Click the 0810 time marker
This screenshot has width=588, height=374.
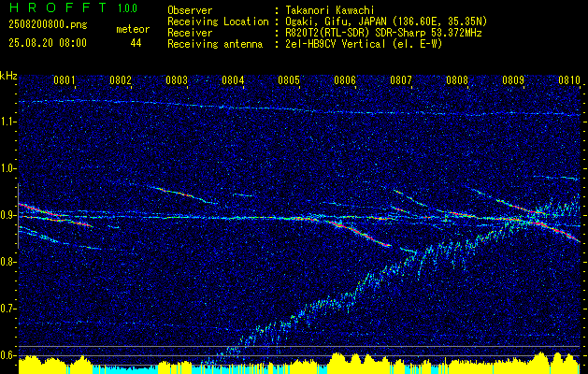[569, 79]
